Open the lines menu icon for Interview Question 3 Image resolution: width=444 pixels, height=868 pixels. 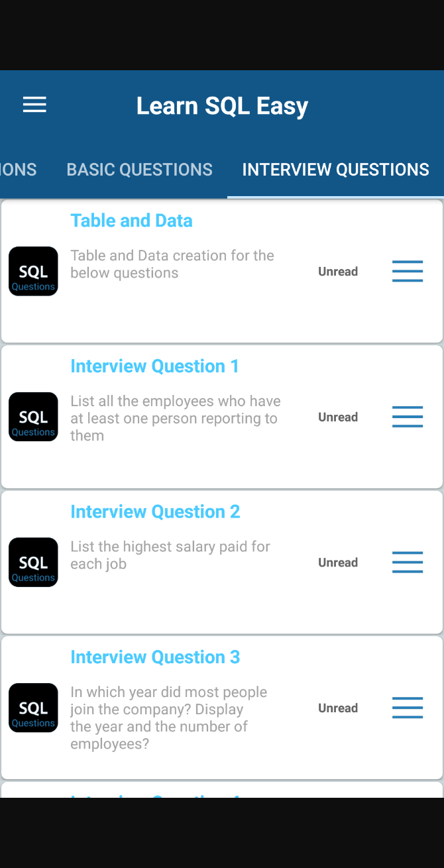tap(408, 708)
